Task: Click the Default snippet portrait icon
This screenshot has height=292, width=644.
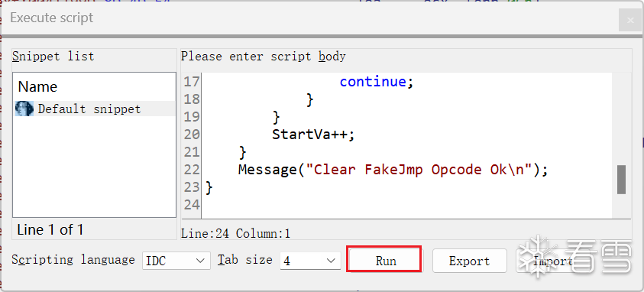Action: (24, 109)
